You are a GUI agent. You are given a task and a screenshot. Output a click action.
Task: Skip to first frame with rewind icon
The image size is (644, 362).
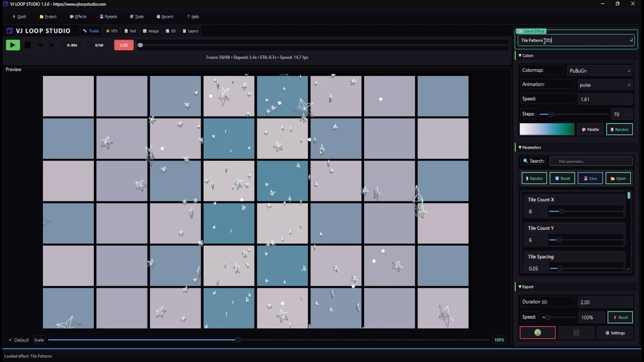click(x=40, y=45)
